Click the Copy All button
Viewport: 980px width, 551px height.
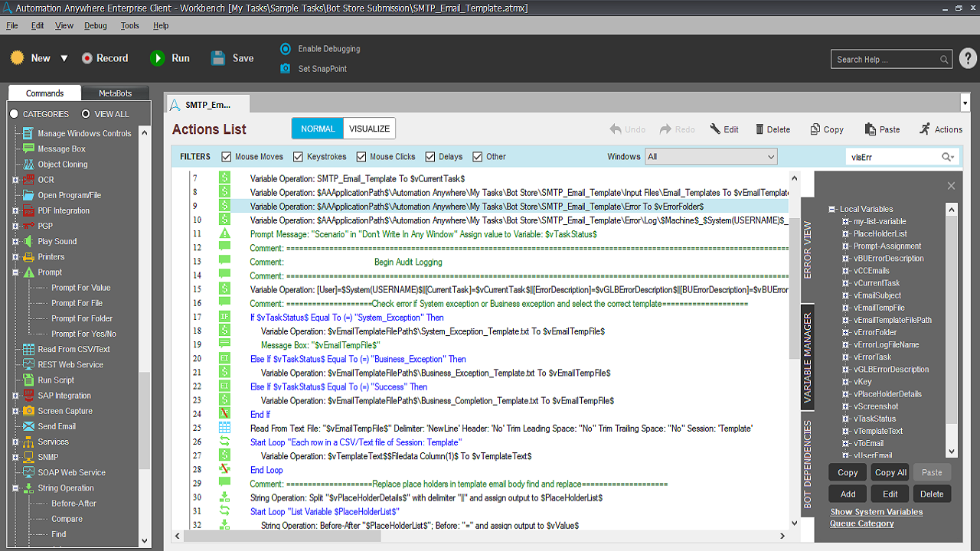coord(890,472)
